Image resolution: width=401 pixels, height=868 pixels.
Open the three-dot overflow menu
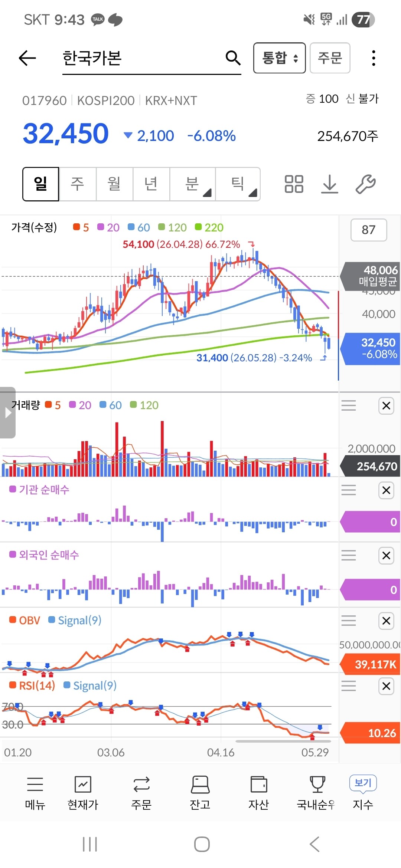pos(374,58)
